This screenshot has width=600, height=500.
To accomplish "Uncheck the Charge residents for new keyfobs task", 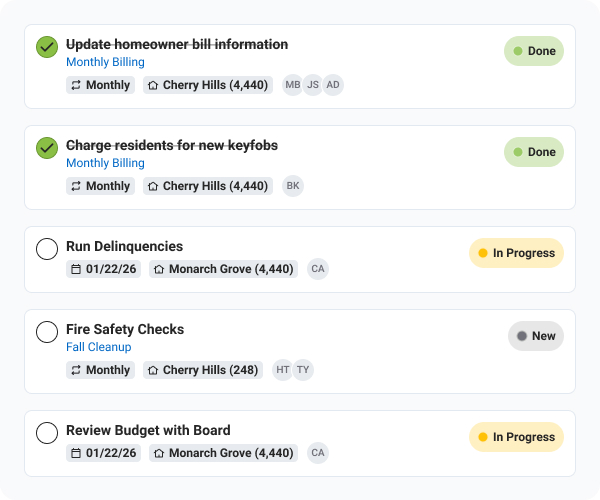I will coord(47,148).
